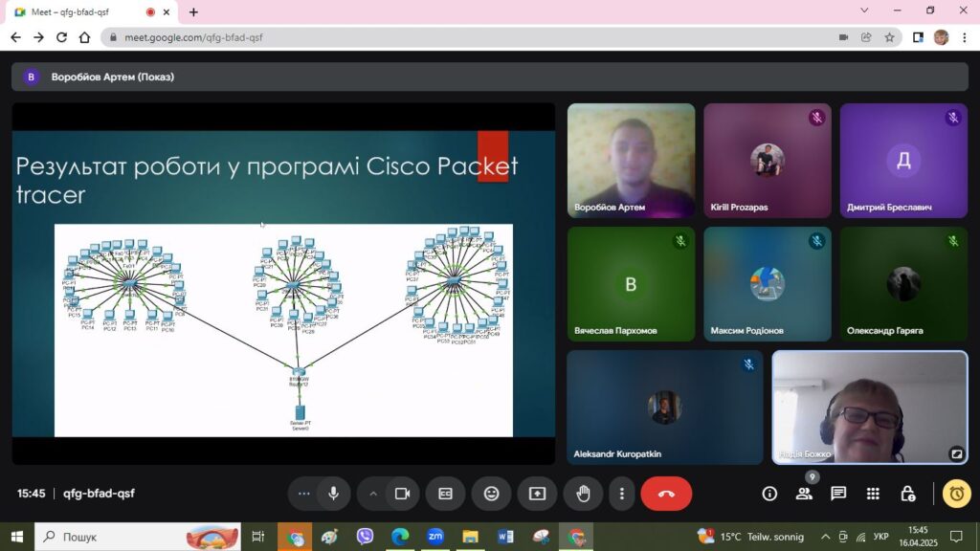Screen dimensions: 980x551
Task: Select Воробйов Артем video tile
Action: pos(632,161)
